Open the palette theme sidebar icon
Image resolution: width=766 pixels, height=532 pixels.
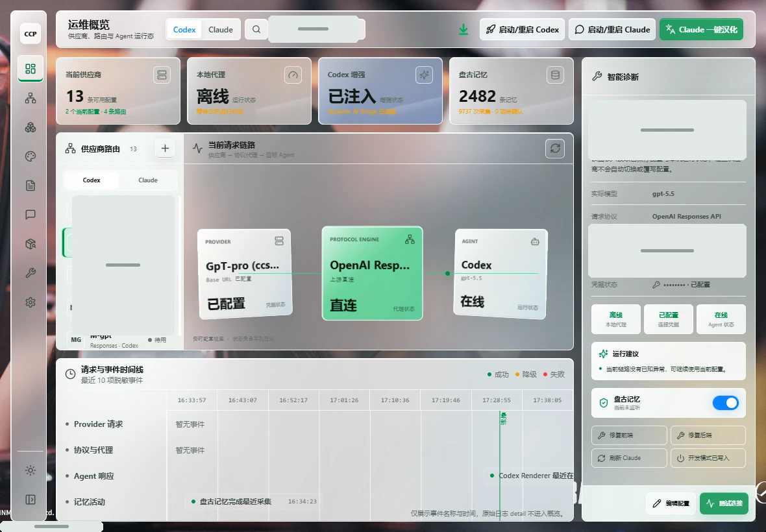point(31,156)
